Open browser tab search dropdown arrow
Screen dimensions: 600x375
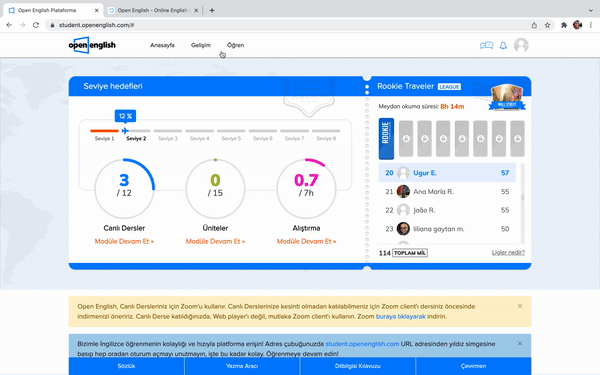(591, 10)
